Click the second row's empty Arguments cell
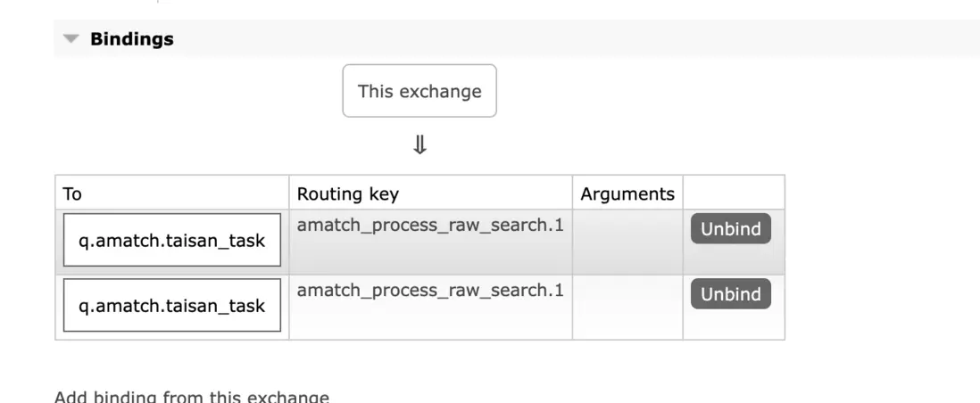This screenshot has width=980, height=403. [627, 307]
